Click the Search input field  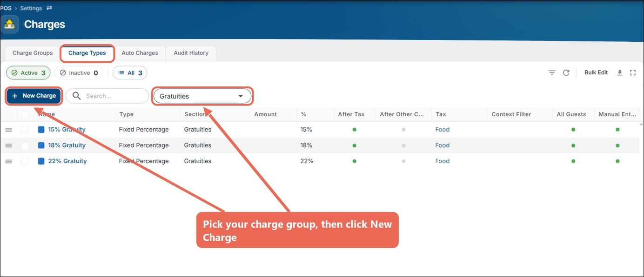coord(107,96)
